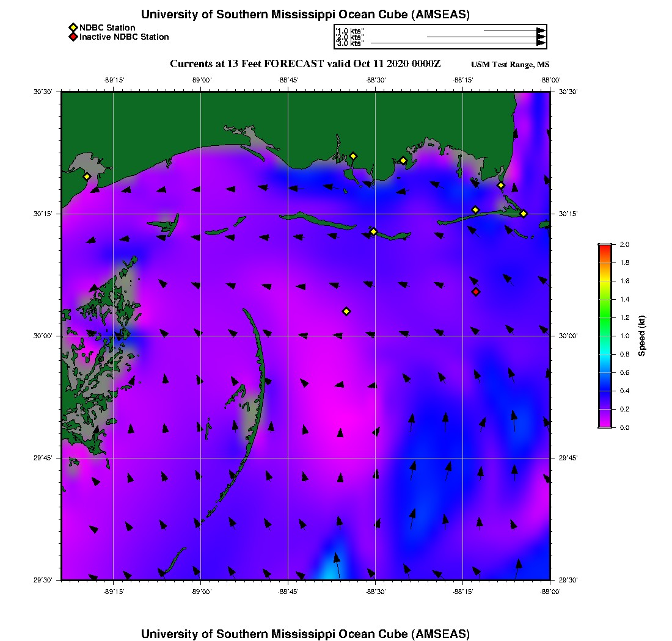
Task: Click the bottom AMSEAS Ocean Cube title
Action: [305, 634]
